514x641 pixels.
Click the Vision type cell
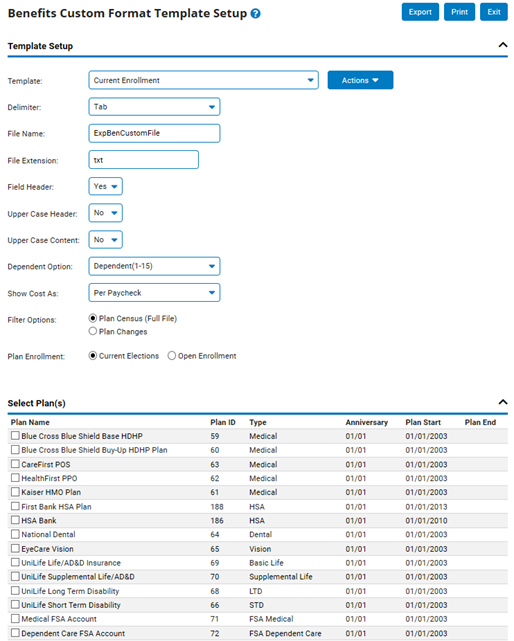[x=260, y=549]
